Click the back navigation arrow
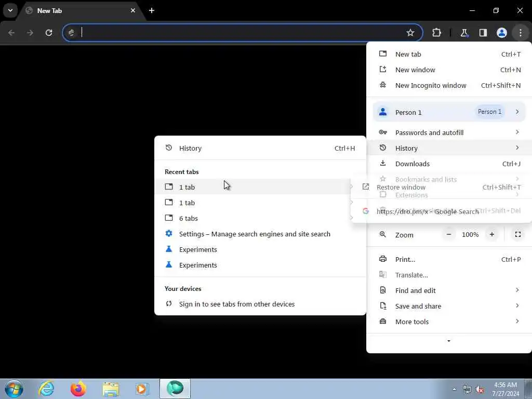Screen dimensions: 532x399 pos(11,33)
